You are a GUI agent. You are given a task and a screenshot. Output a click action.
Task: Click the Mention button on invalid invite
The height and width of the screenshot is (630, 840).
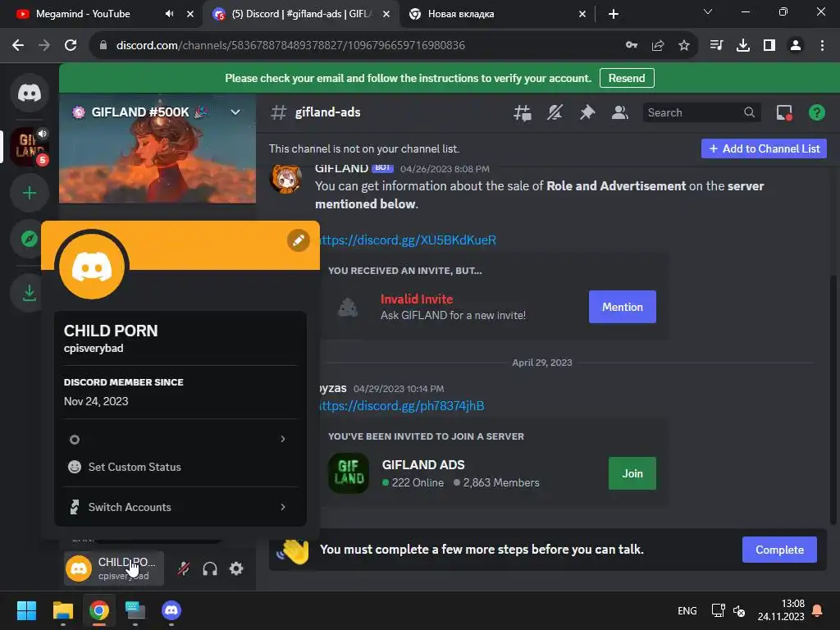pyautogui.click(x=622, y=307)
